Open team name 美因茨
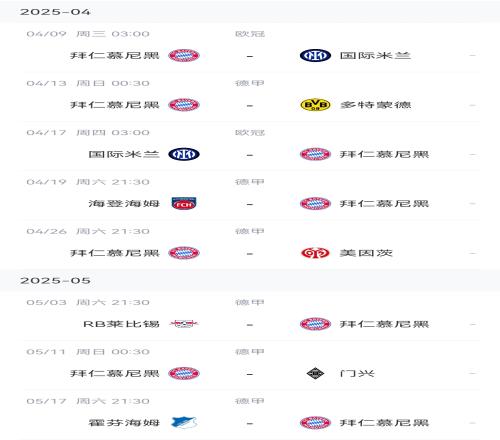Image resolution: width=500 pixels, height=440 pixels. pyautogui.click(x=366, y=253)
